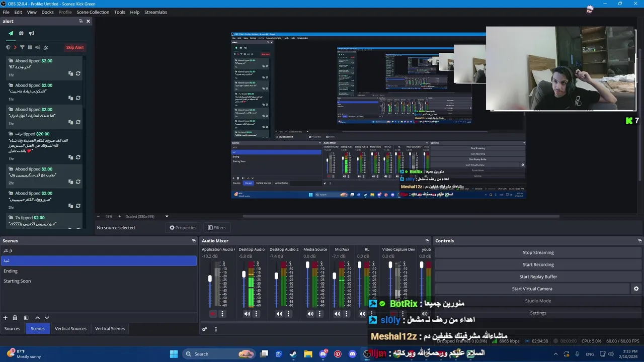
Task: Switch to the Vertical Scenes tab
Action: [x=110, y=329]
